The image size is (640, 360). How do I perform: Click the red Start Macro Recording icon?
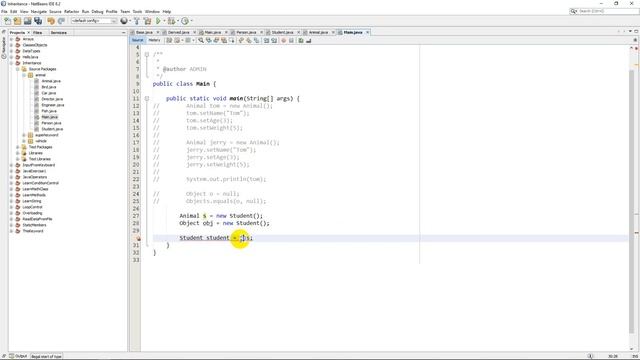[x=284, y=40]
